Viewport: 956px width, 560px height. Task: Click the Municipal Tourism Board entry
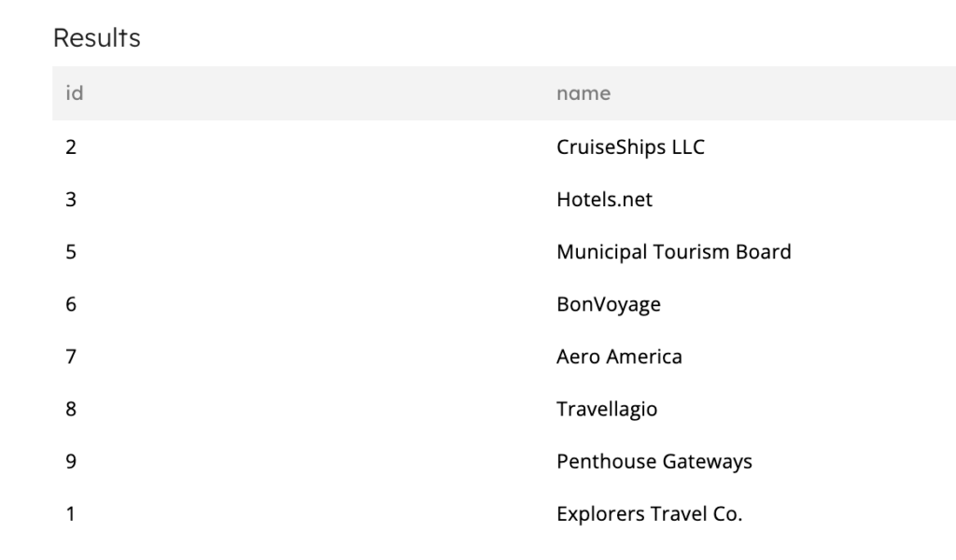point(674,252)
